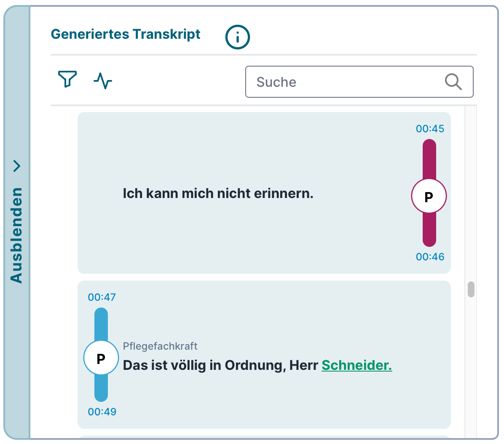Click the Ausblenden vertical label

pyautogui.click(x=17, y=235)
